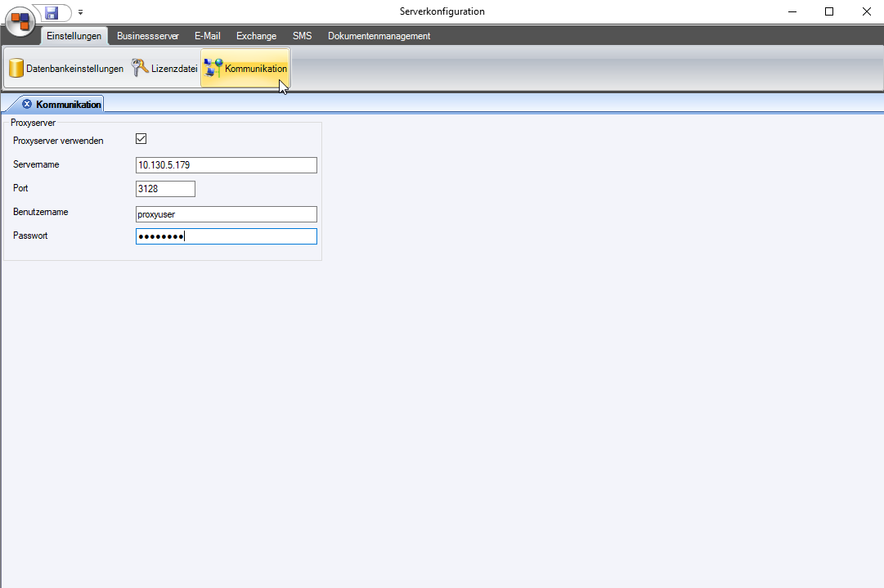Switch to the Businessserver tab
The width and height of the screenshot is (884, 588).
click(x=147, y=36)
